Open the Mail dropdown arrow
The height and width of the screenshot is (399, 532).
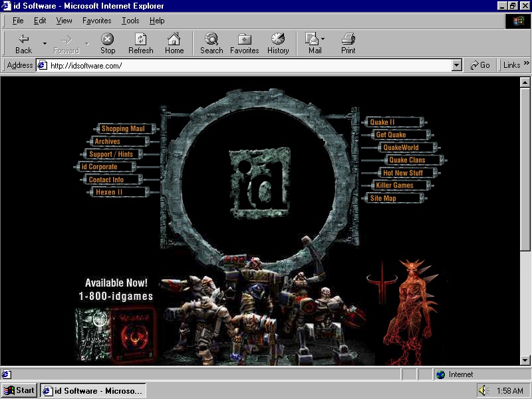(x=323, y=39)
